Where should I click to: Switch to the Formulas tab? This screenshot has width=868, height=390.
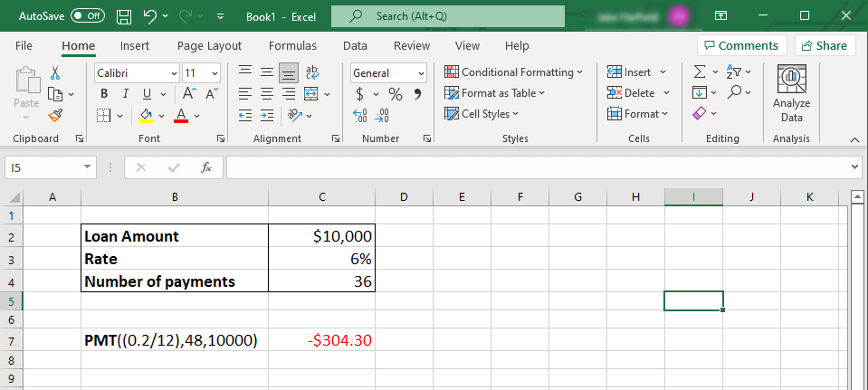click(x=292, y=46)
